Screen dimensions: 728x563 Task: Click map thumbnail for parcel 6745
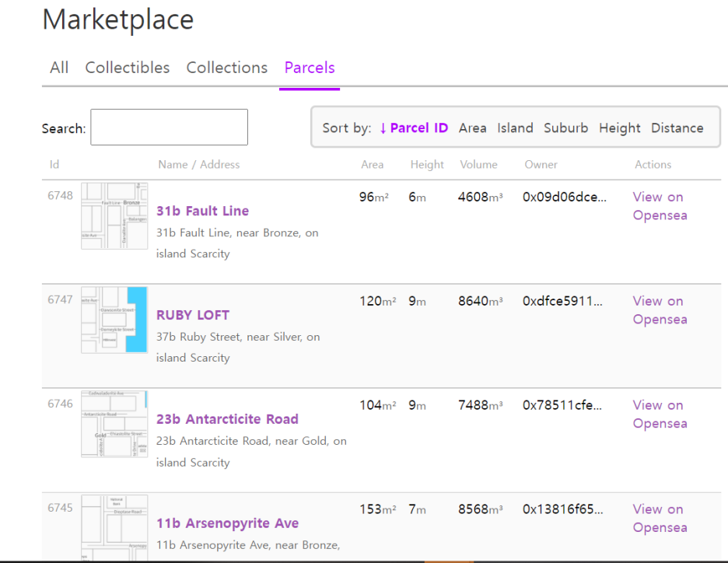pos(114,527)
